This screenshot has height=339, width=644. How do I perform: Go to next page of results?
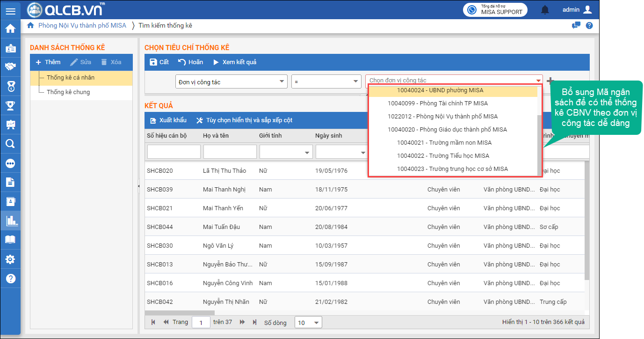click(x=242, y=322)
